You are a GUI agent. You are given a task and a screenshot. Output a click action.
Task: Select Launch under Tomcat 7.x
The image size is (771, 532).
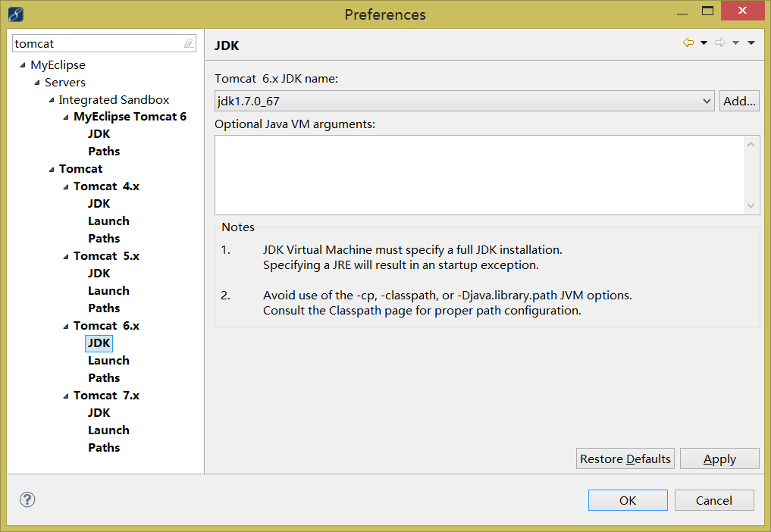coord(108,430)
